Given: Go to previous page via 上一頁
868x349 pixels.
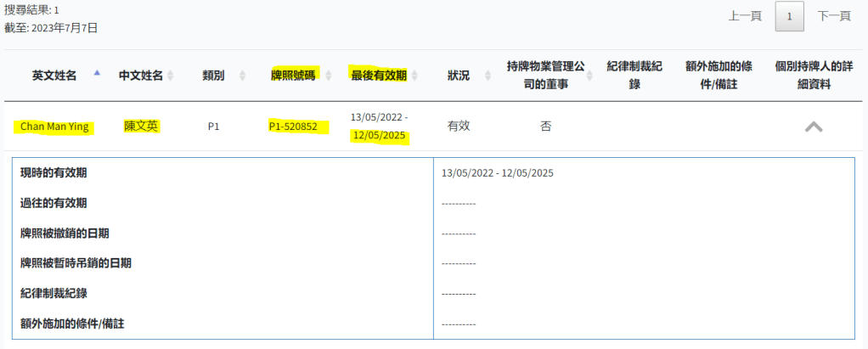Looking at the screenshot, I should (x=745, y=16).
